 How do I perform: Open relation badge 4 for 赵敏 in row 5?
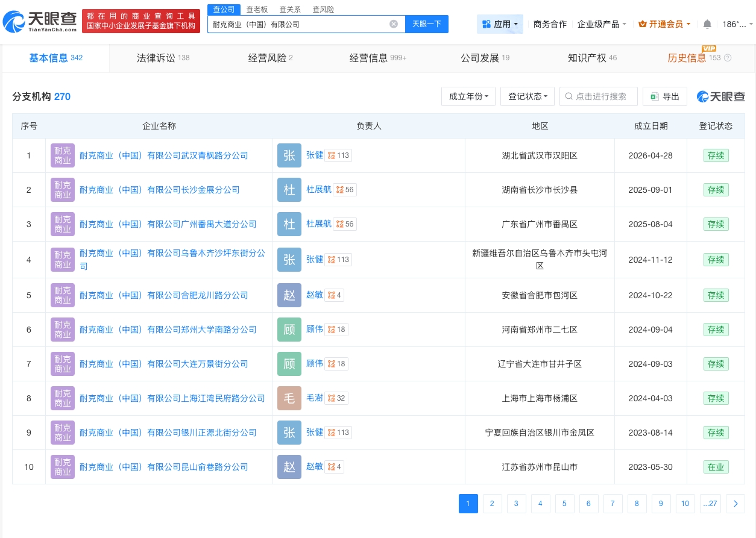(334, 295)
